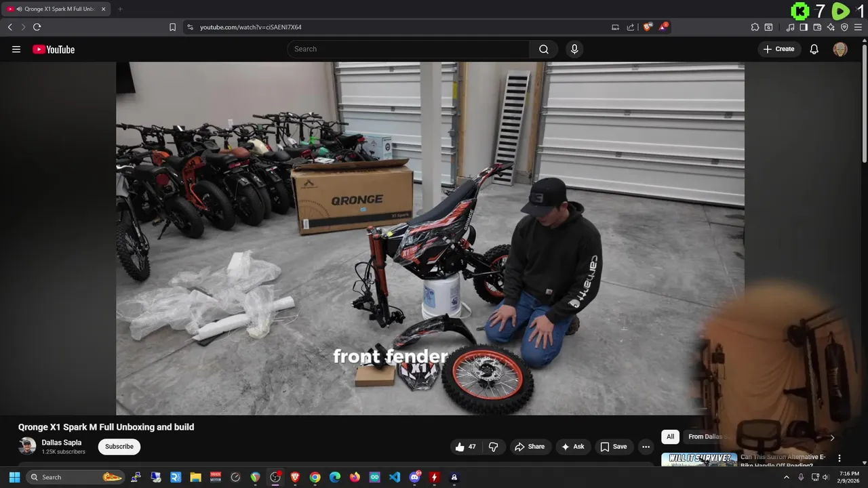The height and width of the screenshot is (488, 868).
Task: Open Brave Rewards triangle icon
Action: (x=663, y=27)
